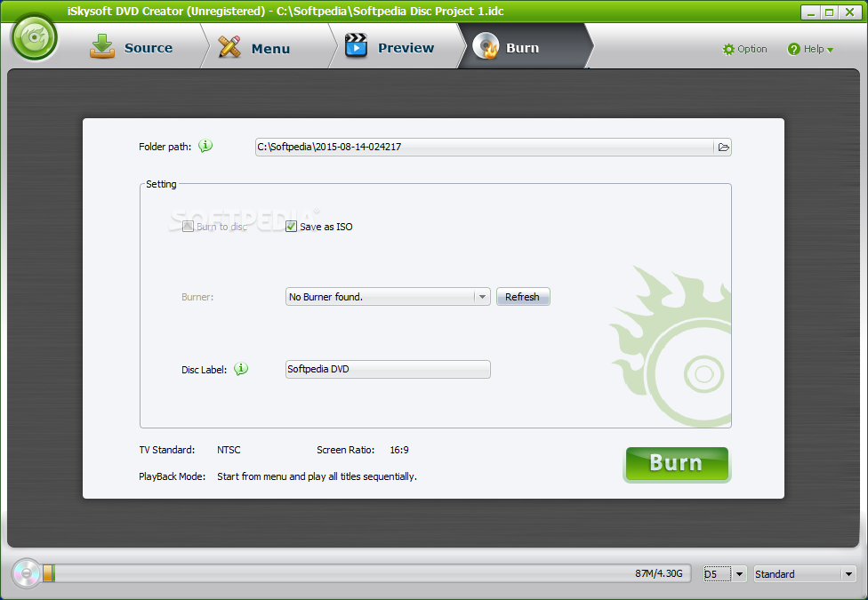The width and height of the screenshot is (868, 600).
Task: Click the Option gear icon
Action: point(728,49)
